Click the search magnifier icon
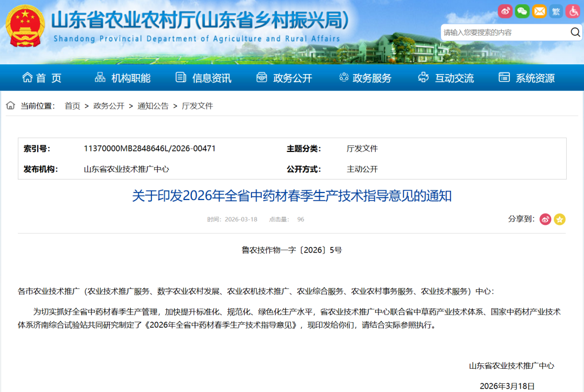 coord(575,32)
